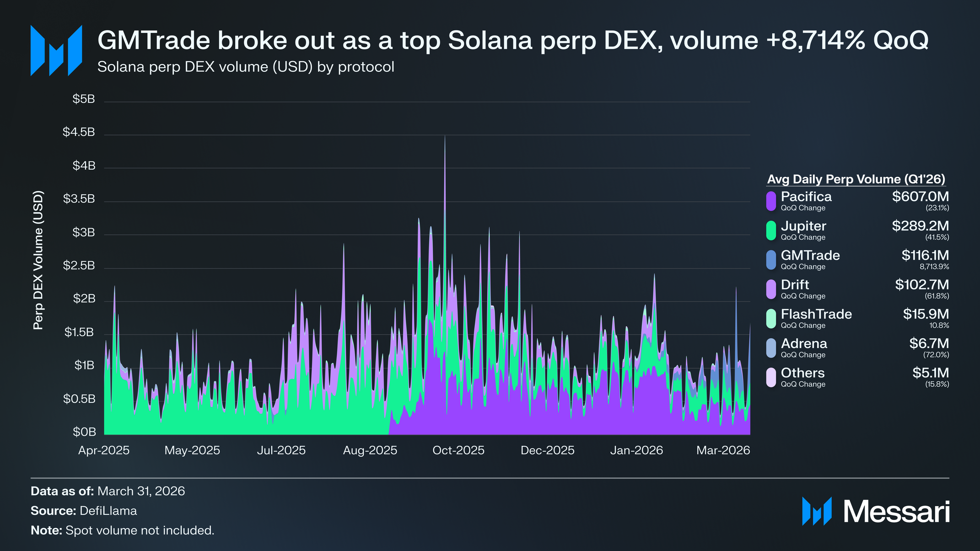Click the GMTrade $116.1M value
This screenshot has height=551, width=980.
[925, 255]
